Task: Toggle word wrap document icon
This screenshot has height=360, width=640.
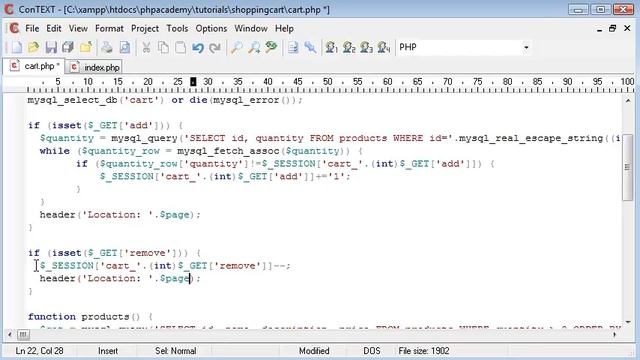Action: click(x=293, y=47)
